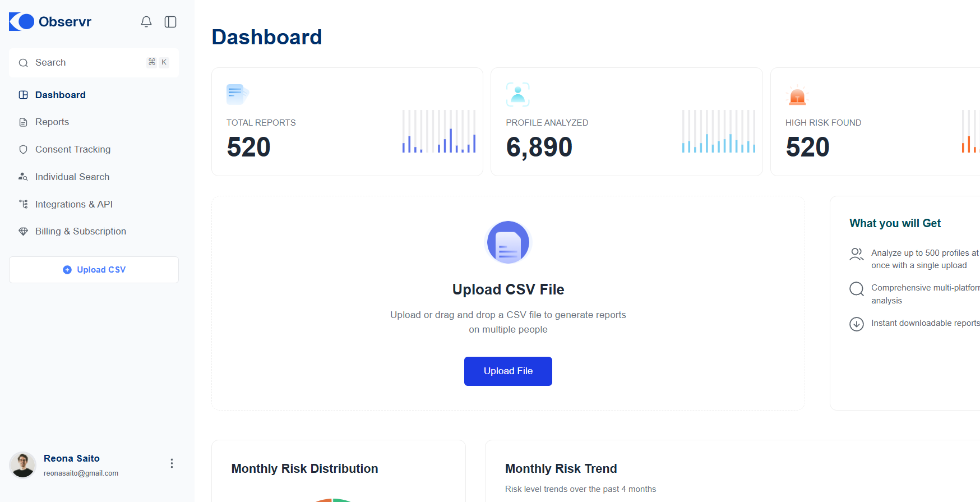Click the instant downloadable reports download icon
The height and width of the screenshot is (502, 980).
(x=856, y=324)
